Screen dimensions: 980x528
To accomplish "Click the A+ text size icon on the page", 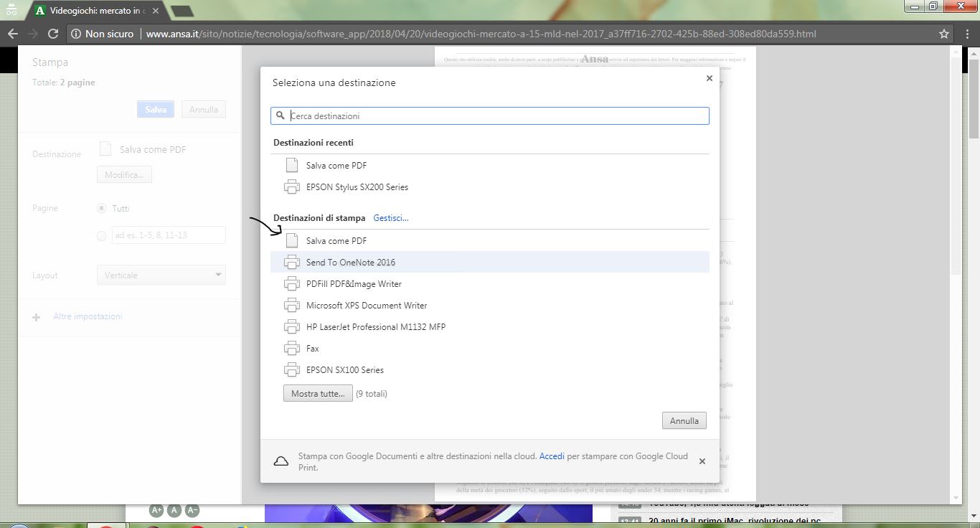I will pos(156,510).
